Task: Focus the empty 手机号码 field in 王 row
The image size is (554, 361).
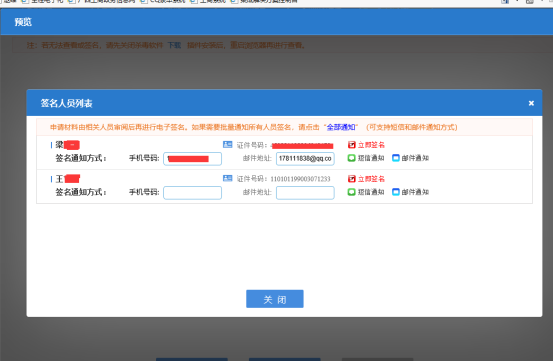Action: click(193, 193)
